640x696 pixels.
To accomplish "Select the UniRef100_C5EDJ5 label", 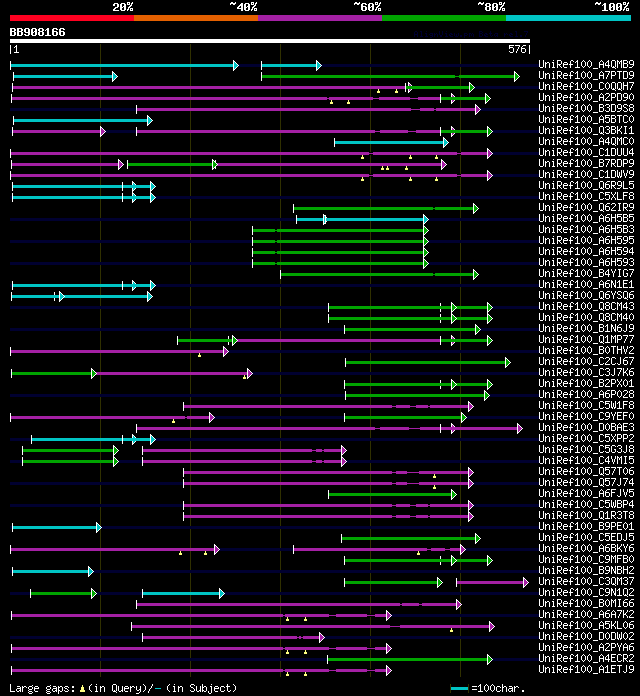I will pyautogui.click(x=586, y=537).
